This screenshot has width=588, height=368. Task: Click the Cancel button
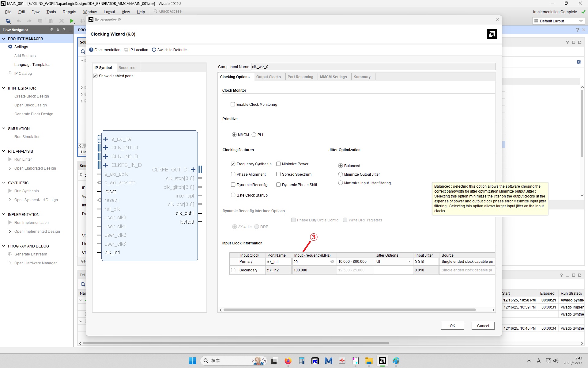[483, 326]
